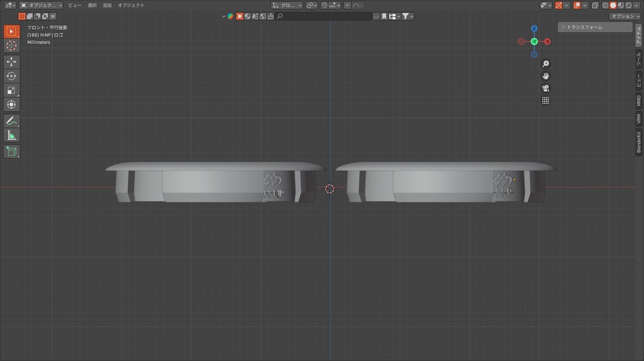
Task: Select BlenderKit HDR world asset icon
Action: 263,16
